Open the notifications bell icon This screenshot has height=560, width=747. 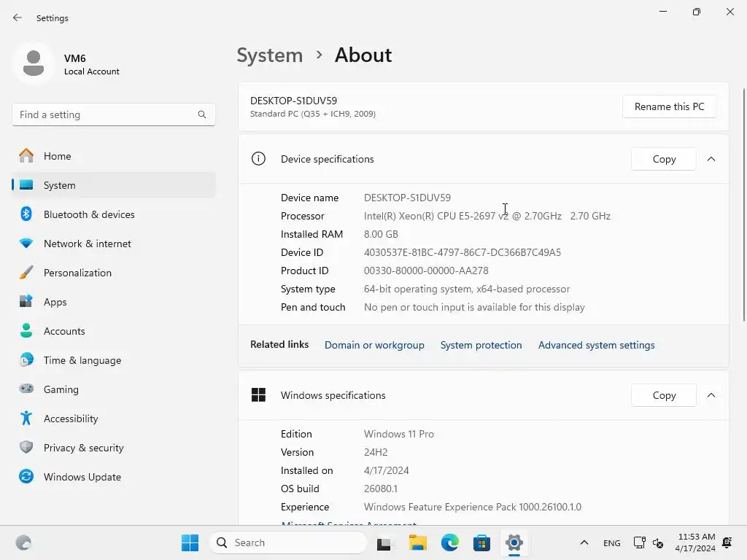pyautogui.click(x=727, y=542)
